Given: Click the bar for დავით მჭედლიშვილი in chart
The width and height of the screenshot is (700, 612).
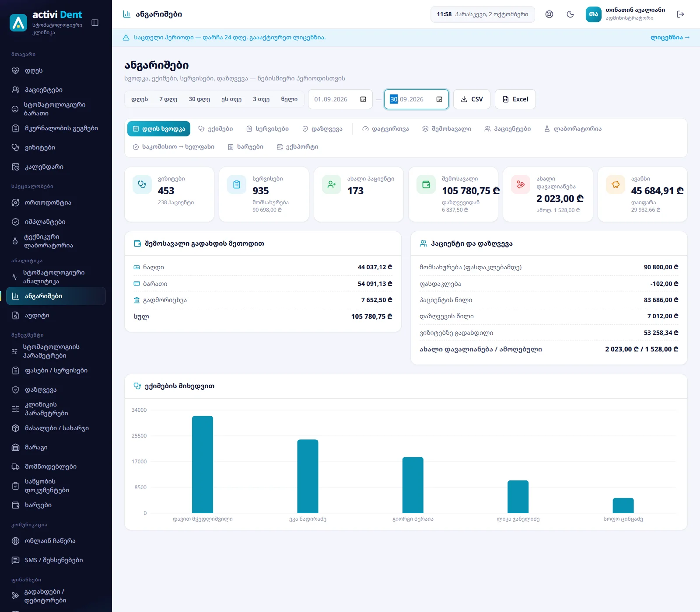Looking at the screenshot, I should [x=203, y=464].
